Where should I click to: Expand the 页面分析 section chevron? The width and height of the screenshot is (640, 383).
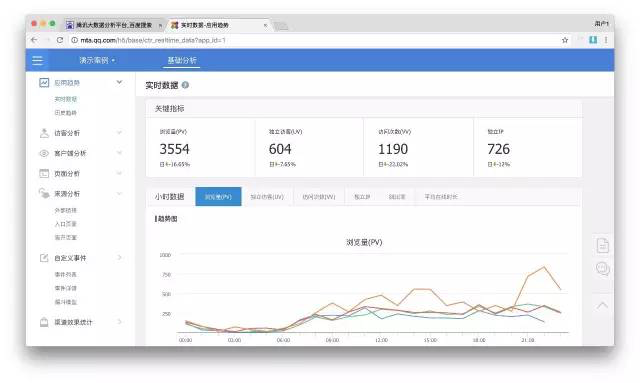(119, 173)
